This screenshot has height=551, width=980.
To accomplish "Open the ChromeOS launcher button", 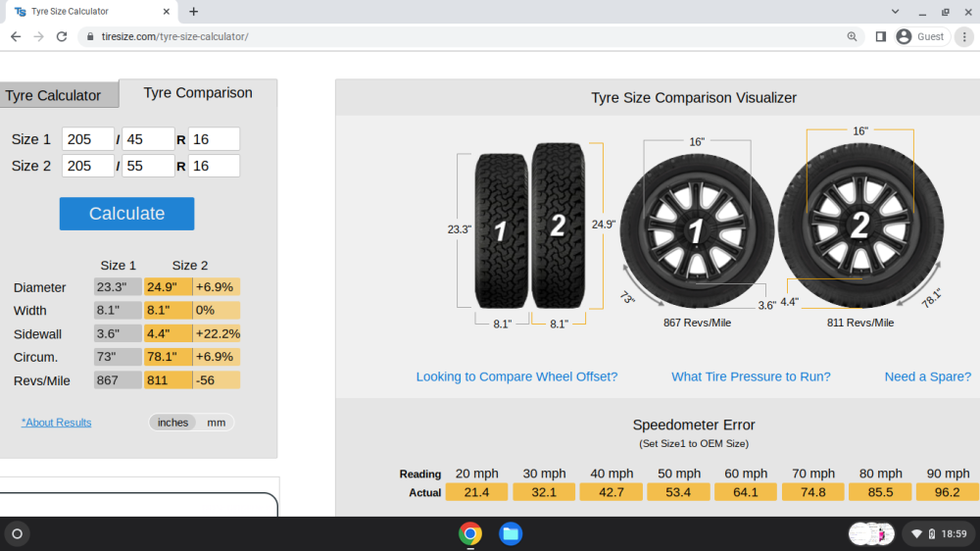I will (x=17, y=533).
